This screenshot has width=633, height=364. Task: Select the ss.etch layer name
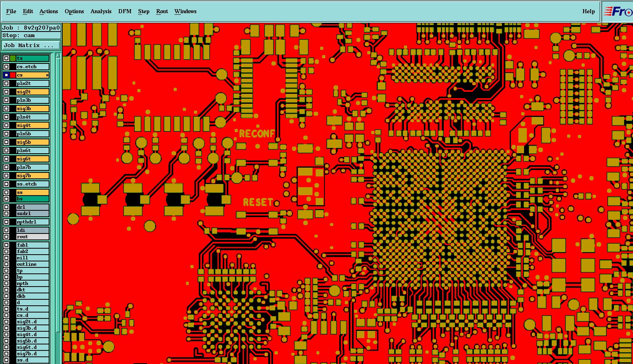tap(33, 184)
